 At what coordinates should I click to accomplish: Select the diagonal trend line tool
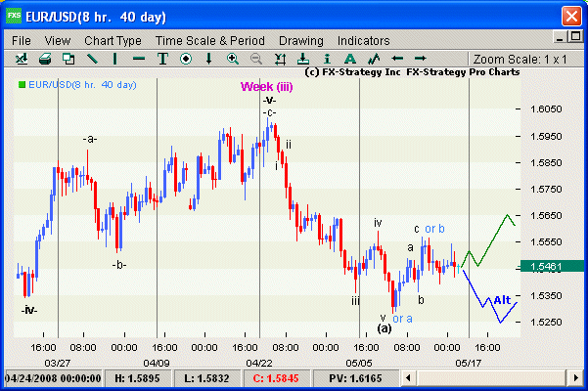[x=92, y=59]
